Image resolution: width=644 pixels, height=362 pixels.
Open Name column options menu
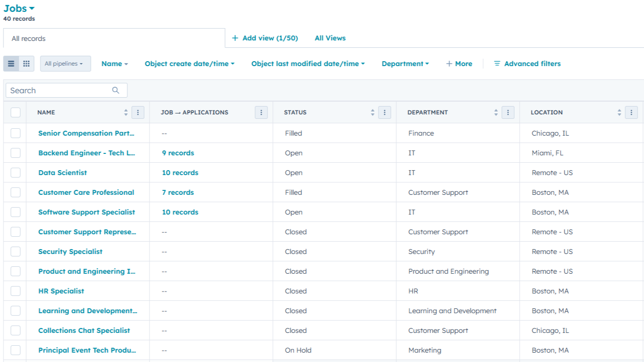[x=138, y=112]
